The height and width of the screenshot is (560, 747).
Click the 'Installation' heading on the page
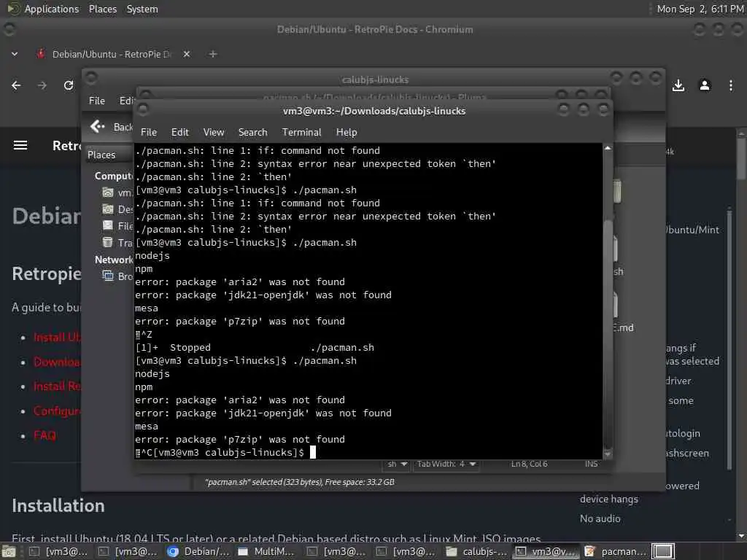pos(58,506)
